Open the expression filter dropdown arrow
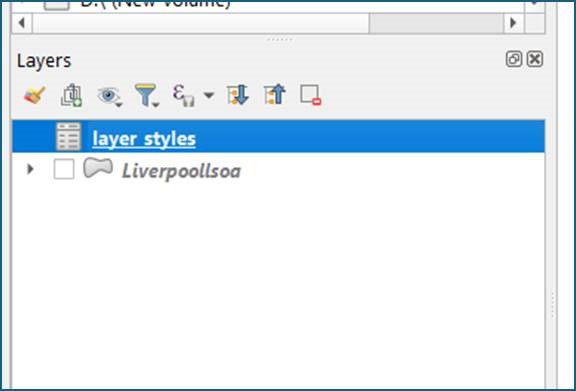This screenshot has width=576, height=391. click(x=209, y=96)
